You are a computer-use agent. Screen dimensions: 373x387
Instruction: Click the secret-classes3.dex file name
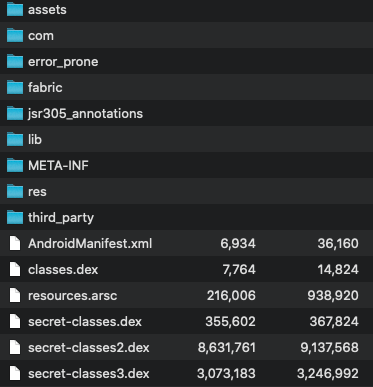pyautogui.click(x=89, y=374)
